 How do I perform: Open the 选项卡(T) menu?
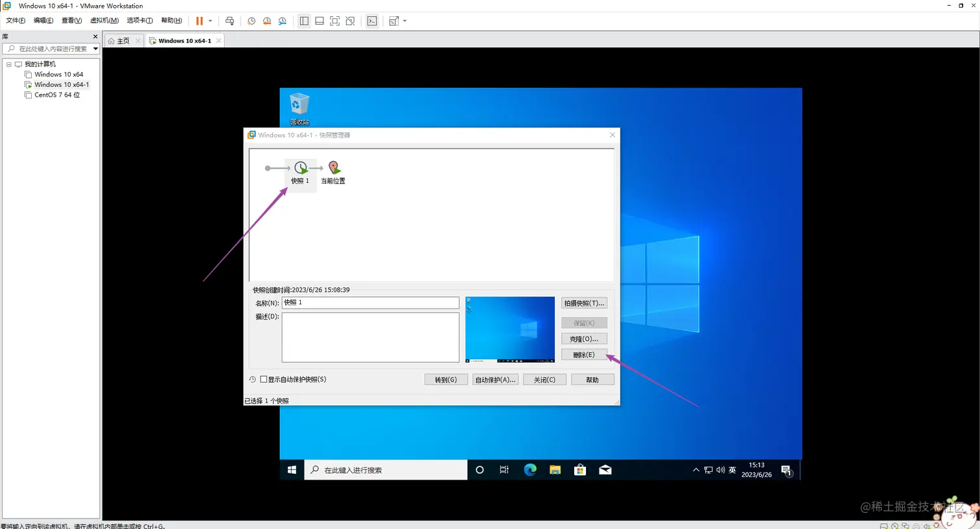click(139, 21)
